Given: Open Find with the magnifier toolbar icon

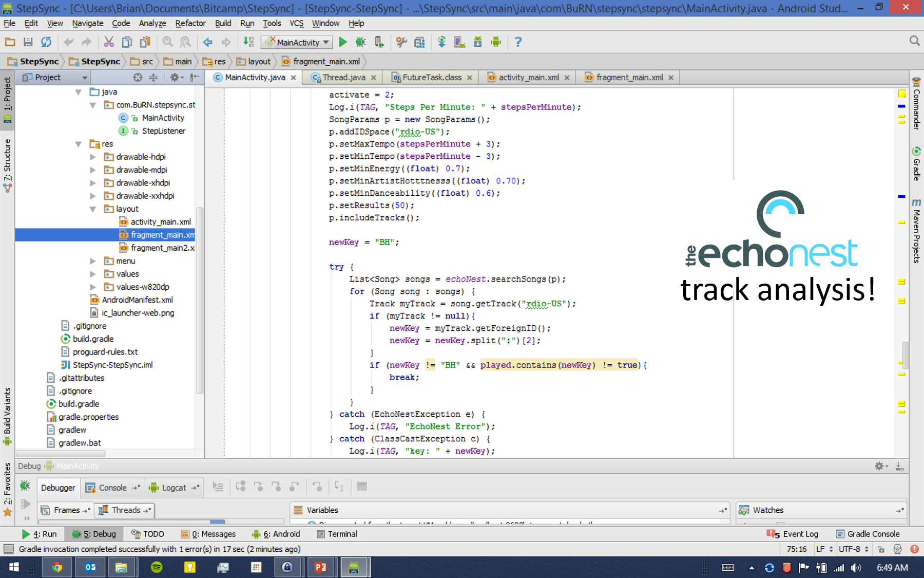Looking at the screenshot, I should tap(167, 42).
